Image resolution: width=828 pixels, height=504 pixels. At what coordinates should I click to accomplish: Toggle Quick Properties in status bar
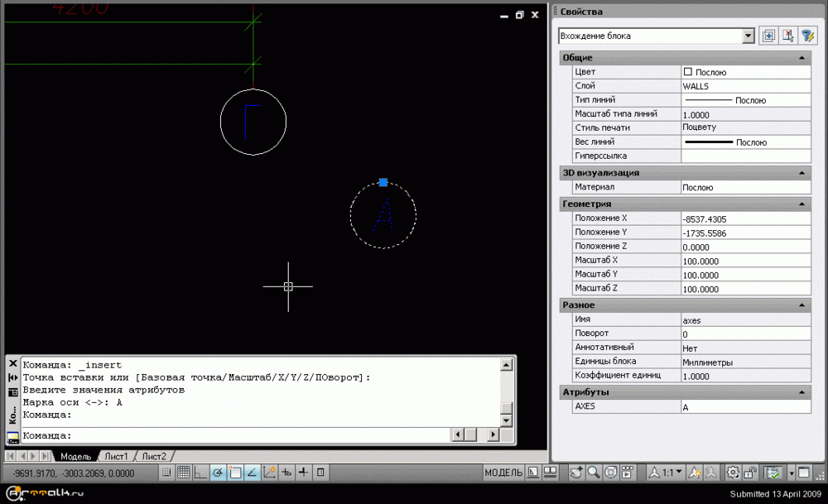pos(320,473)
